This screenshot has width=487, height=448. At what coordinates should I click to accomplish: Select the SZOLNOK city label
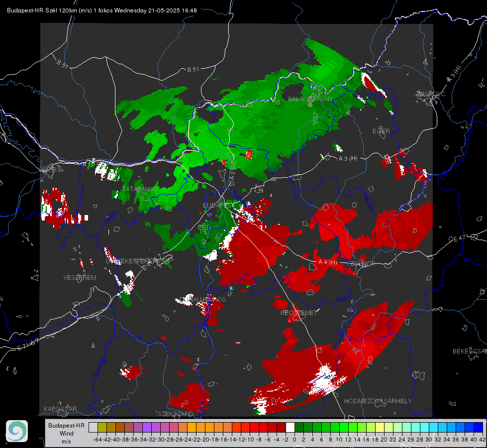[x=361, y=264]
